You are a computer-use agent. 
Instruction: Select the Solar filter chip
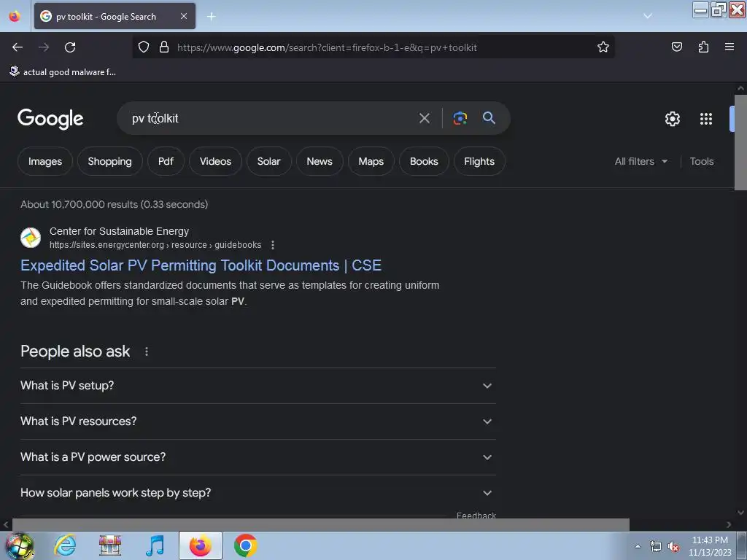pos(268,161)
